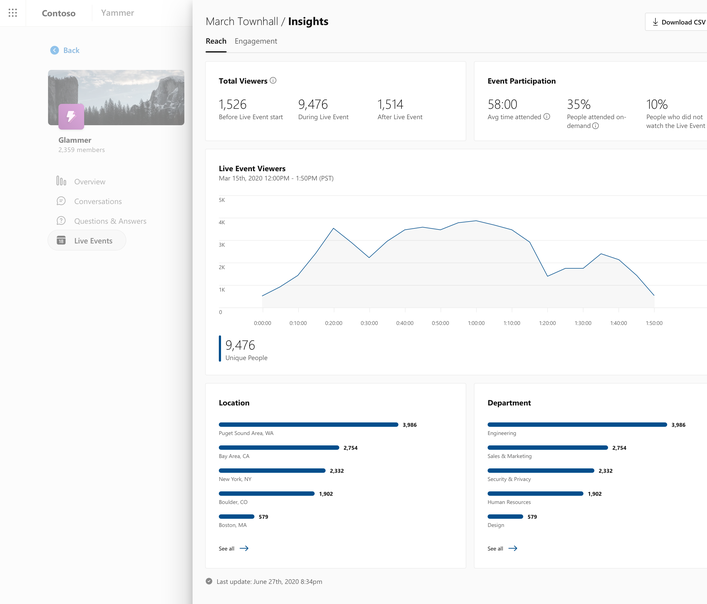Image resolution: width=707 pixels, height=604 pixels.
Task: Click the March Townhall breadcrumb text
Action: 242,22
